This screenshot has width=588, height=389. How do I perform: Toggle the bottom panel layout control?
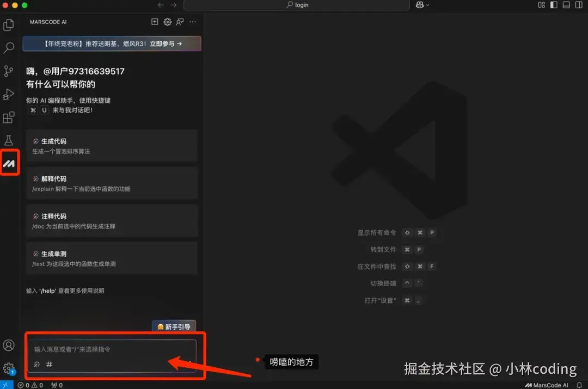pos(565,5)
